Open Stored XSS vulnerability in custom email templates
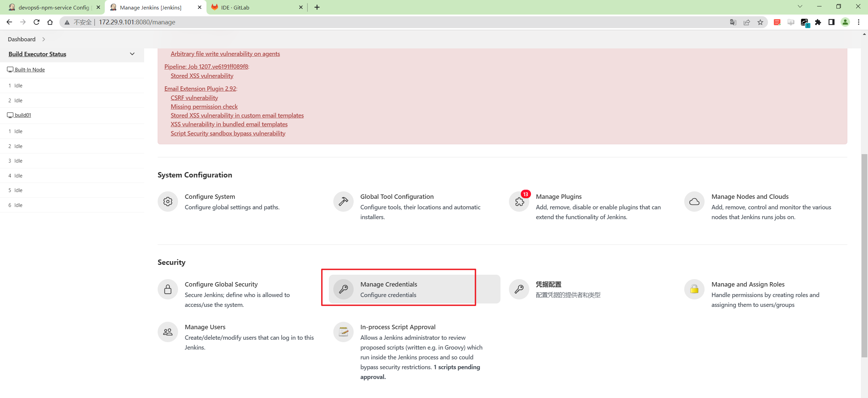This screenshot has height=398, width=868. tap(237, 115)
